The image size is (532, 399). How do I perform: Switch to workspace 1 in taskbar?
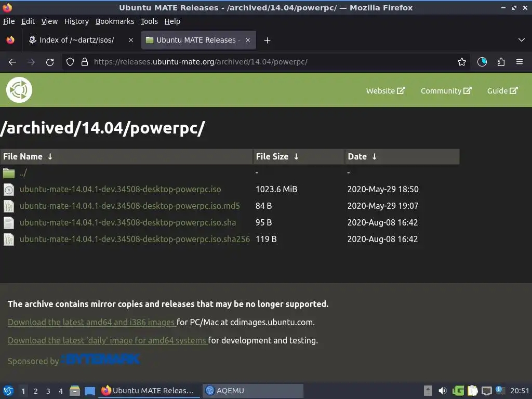coord(23,391)
